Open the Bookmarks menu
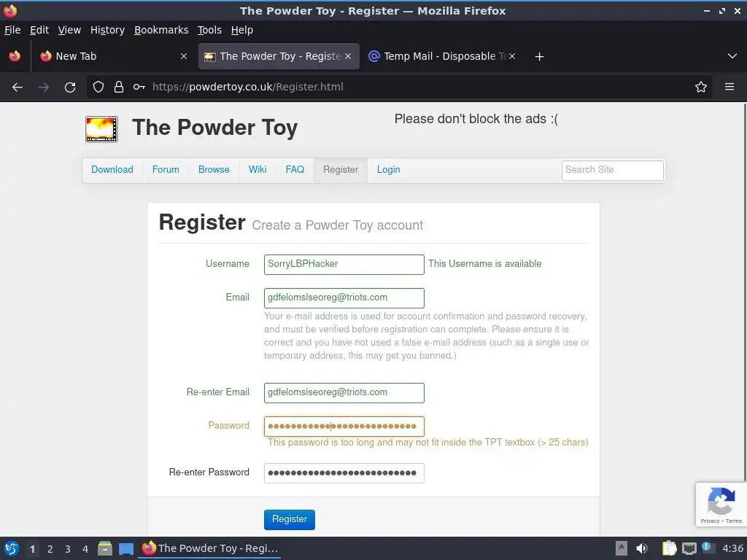 coord(161,30)
